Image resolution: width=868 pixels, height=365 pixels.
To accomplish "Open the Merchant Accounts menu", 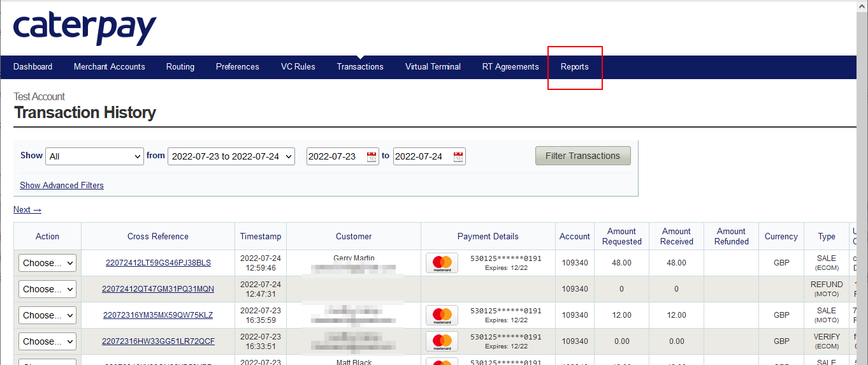I will [110, 67].
